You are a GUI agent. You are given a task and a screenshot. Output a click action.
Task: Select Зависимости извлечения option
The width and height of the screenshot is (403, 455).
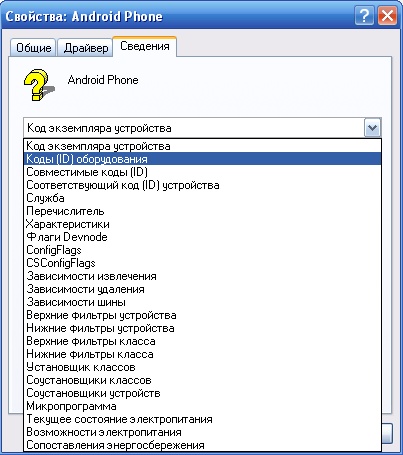click(x=203, y=276)
